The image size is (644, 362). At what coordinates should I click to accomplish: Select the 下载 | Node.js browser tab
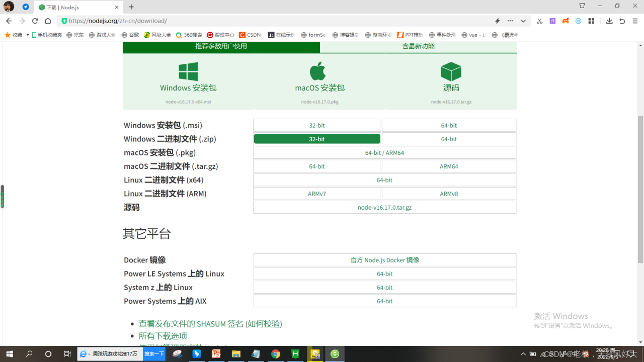(79, 7)
